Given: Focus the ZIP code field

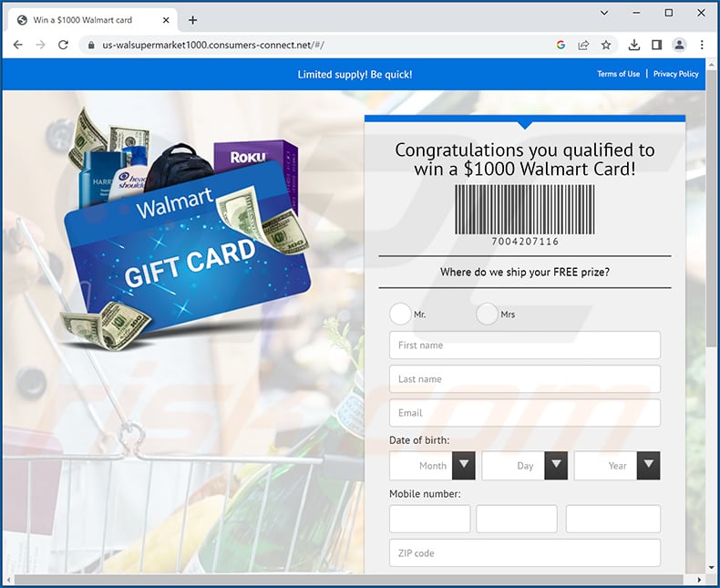Looking at the screenshot, I should (525, 553).
